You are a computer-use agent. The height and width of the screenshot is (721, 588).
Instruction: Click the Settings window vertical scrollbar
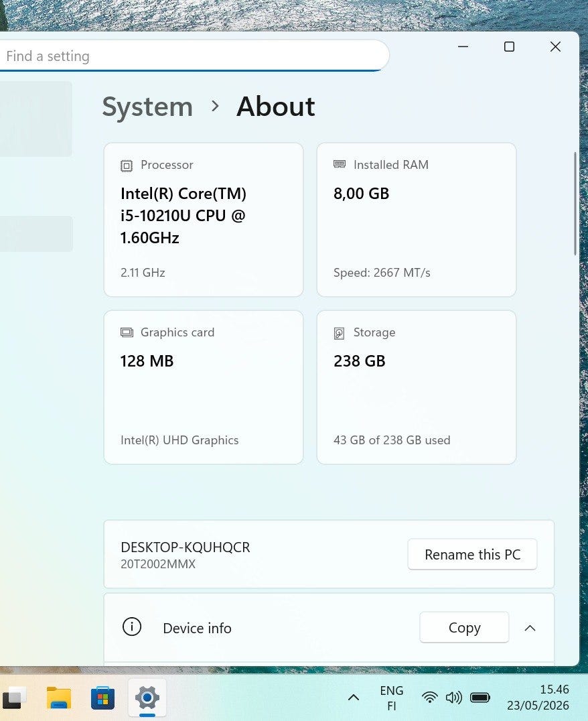pyautogui.click(x=575, y=204)
